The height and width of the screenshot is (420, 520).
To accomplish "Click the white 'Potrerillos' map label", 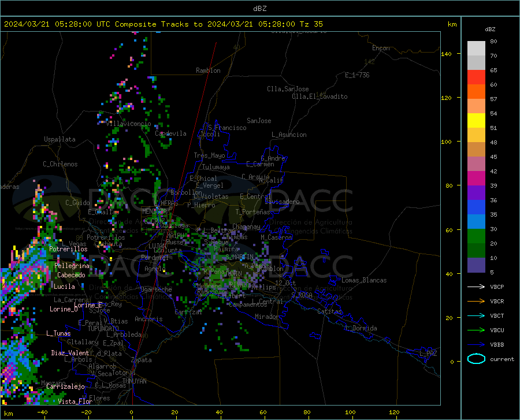I will point(68,249).
